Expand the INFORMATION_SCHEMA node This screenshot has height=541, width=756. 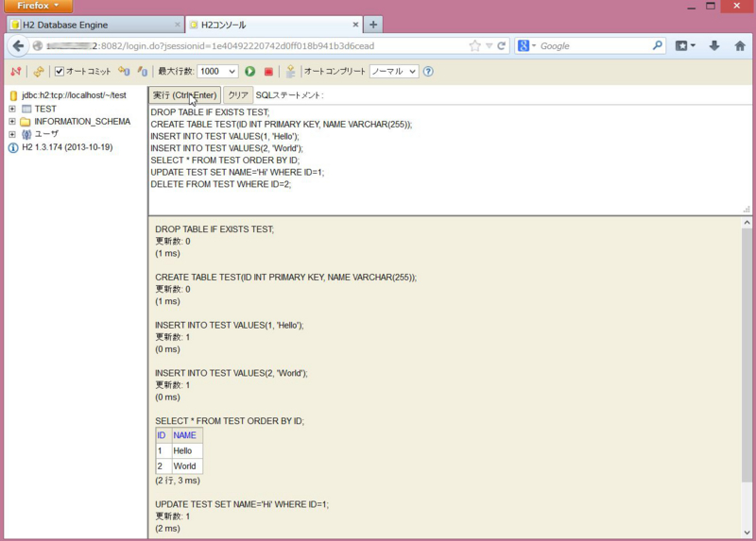pyautogui.click(x=12, y=122)
